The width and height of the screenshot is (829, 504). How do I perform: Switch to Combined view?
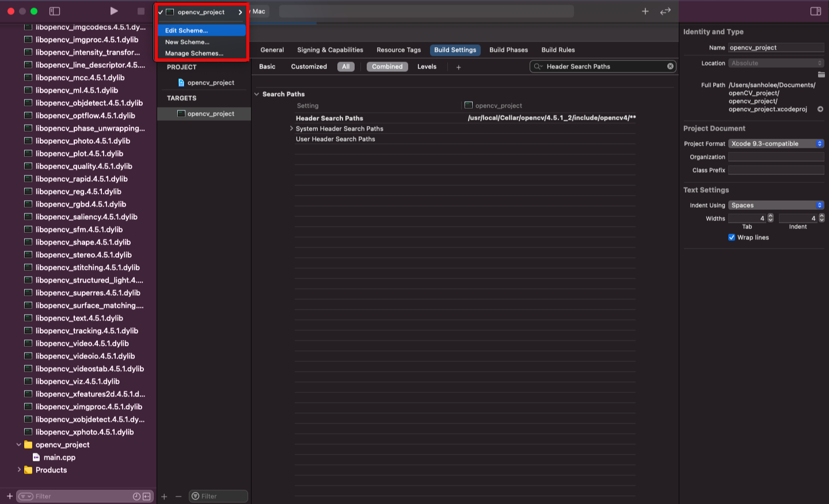coord(387,67)
